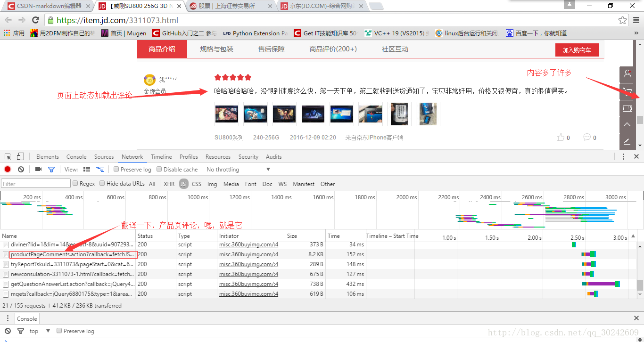This screenshot has height=342, width=644.
Task: Select the diviner?lid=1 request row
Action: click(x=318, y=244)
